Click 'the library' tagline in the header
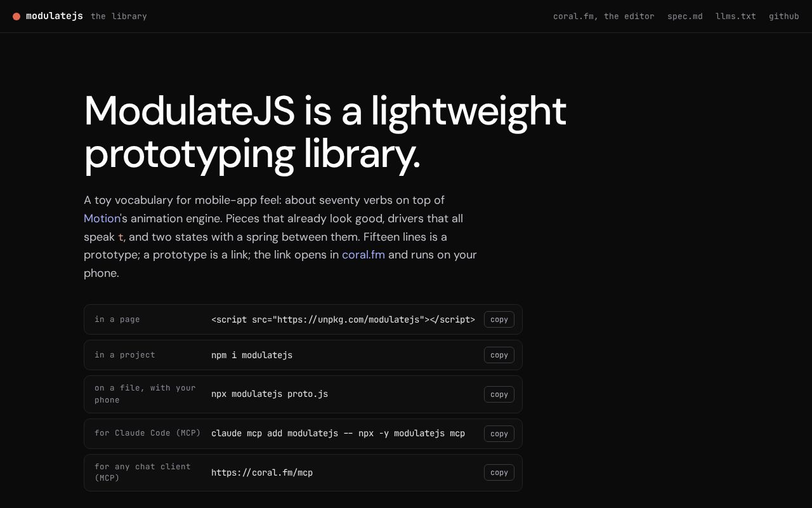Viewport: 812px width, 508px height. 119,17
